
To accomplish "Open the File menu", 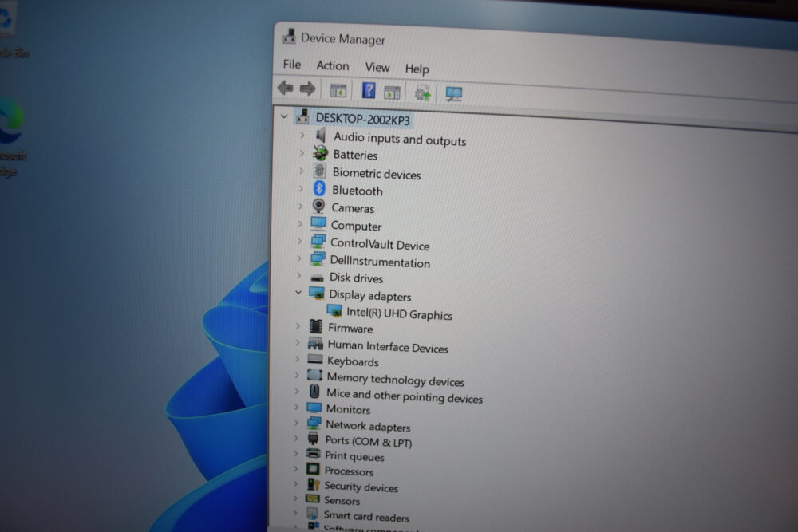I will (291, 64).
